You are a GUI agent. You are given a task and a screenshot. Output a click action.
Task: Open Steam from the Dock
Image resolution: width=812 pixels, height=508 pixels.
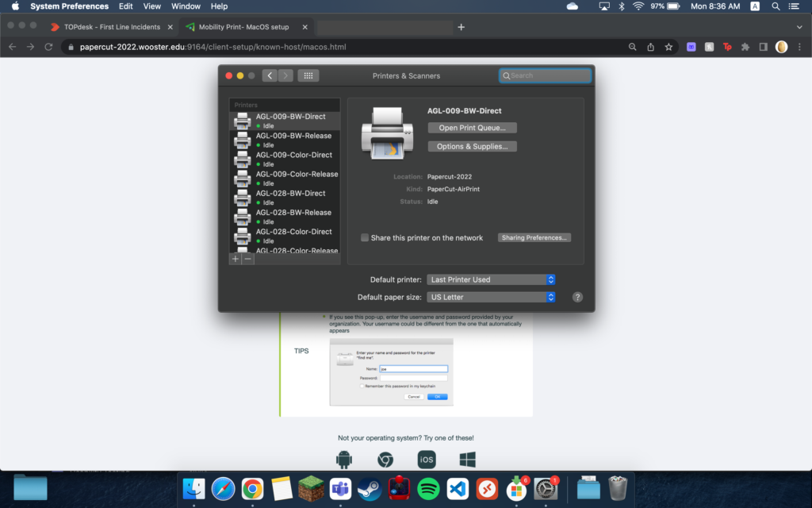pyautogui.click(x=370, y=490)
